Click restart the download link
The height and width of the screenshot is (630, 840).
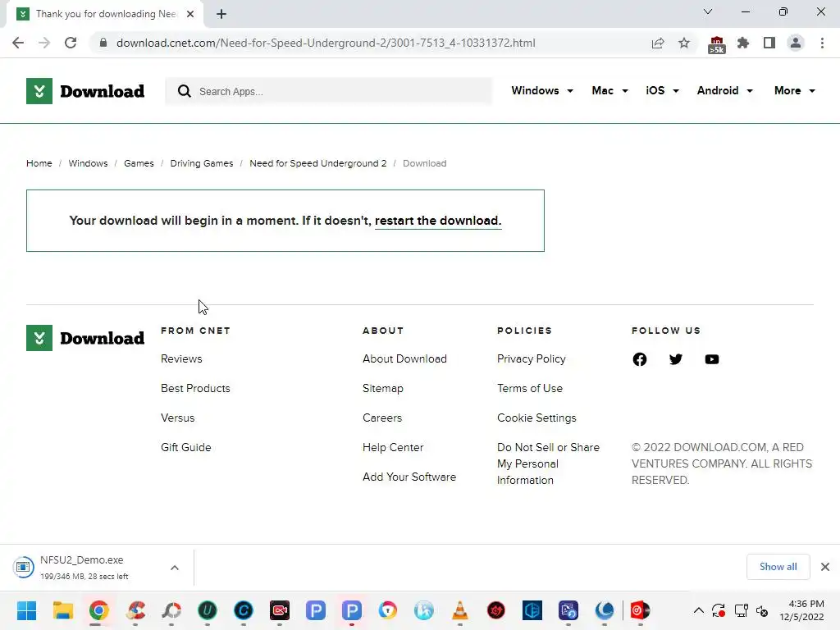438,221
